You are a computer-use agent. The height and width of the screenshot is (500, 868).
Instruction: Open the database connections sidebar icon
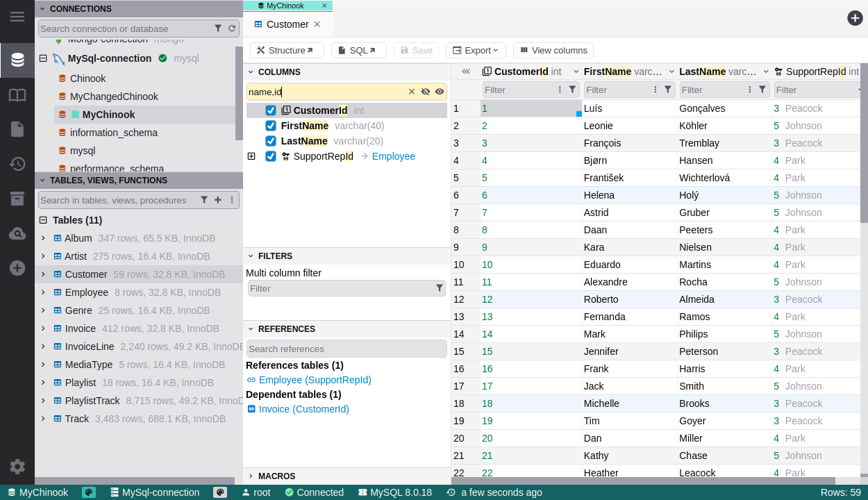(17, 60)
